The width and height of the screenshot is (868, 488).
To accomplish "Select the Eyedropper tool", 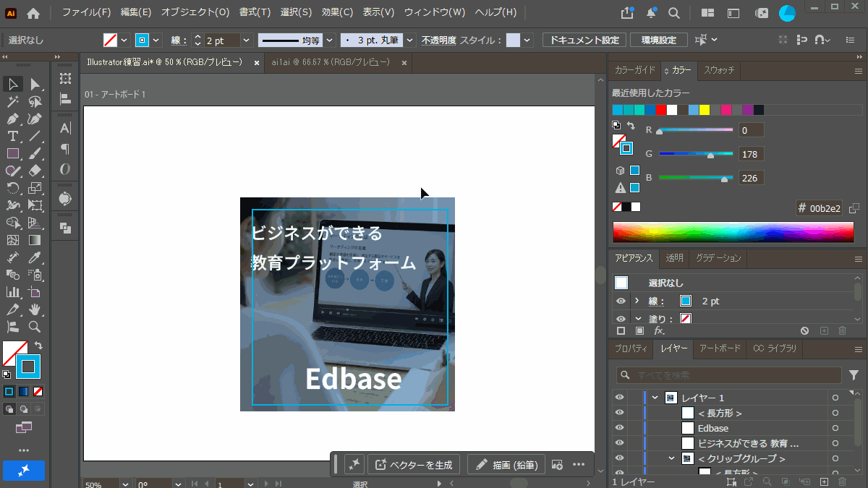I will click(35, 257).
